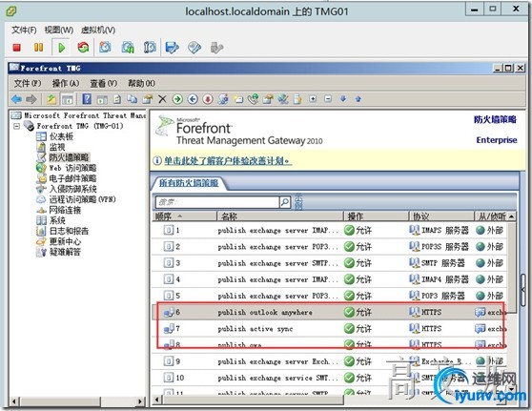The image size is (532, 411).
Task: Select rule 3 publish exchange server SMTP
Action: 329,263
